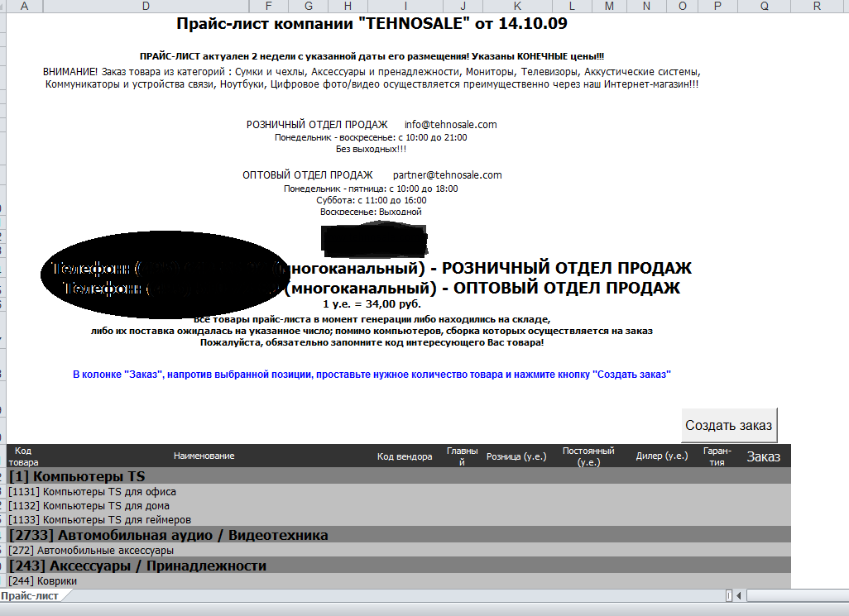The image size is (849, 616).
Task: Click the info@tehnosale.com email address
Action: point(450,125)
